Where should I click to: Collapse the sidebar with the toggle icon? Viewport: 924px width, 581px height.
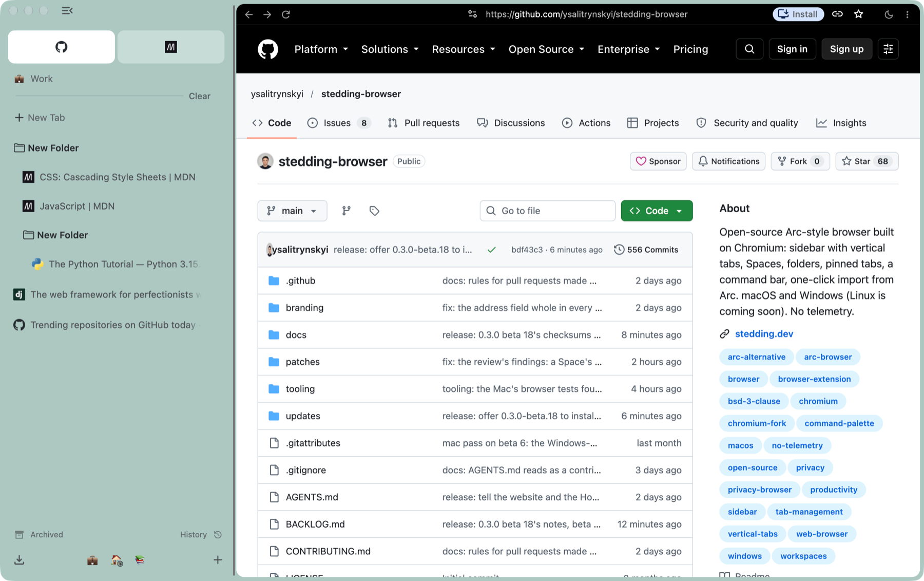(67, 10)
